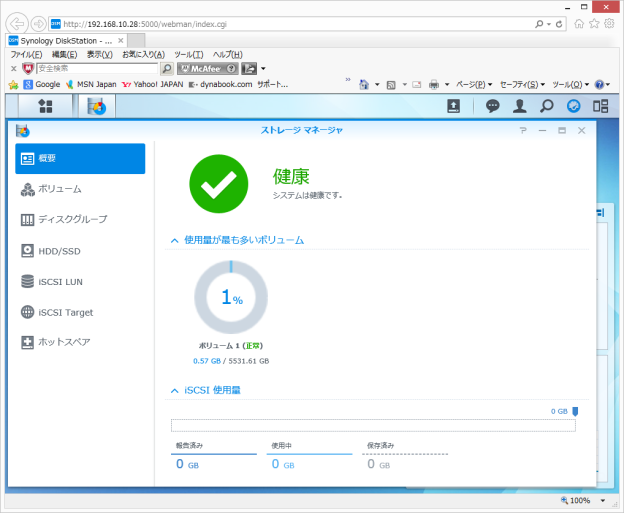Open the セーフティ(S) dropdown
This screenshot has width=624, height=513.
point(523,84)
